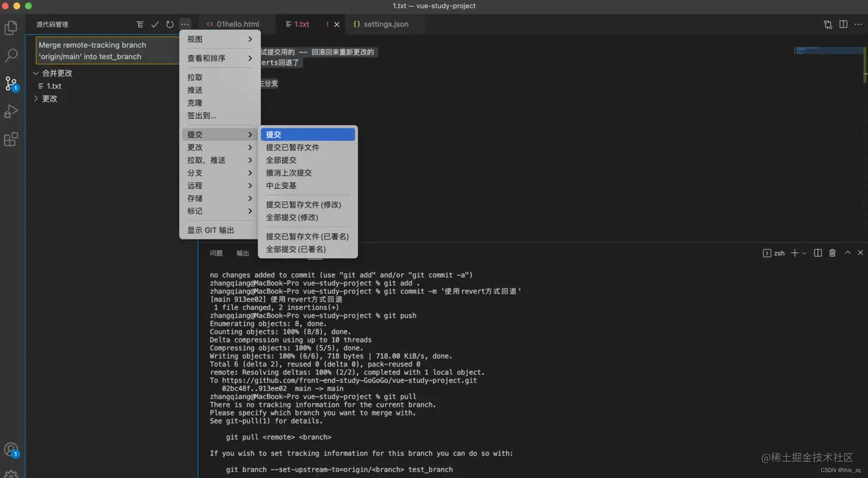Select highlighted 提交 in the submenu

coord(308,134)
